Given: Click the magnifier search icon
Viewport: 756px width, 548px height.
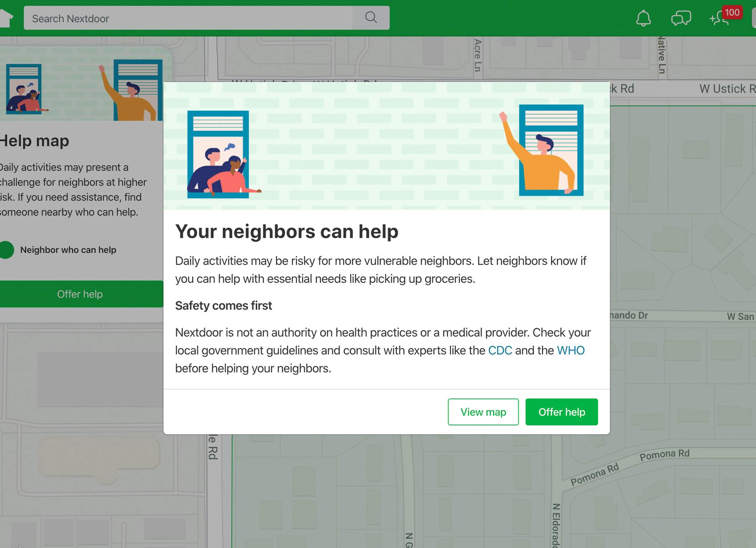Looking at the screenshot, I should pyautogui.click(x=371, y=18).
